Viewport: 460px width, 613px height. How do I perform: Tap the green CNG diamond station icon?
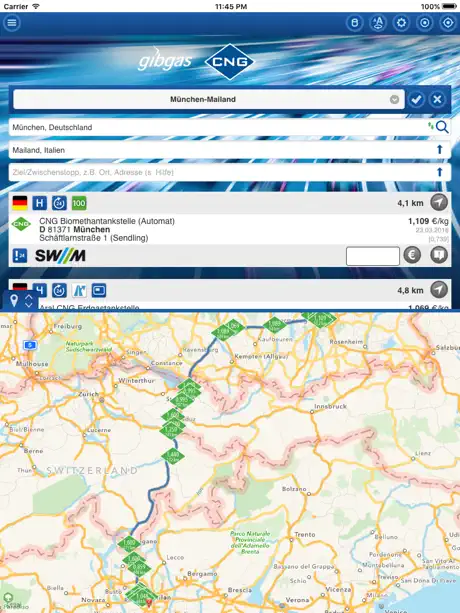pos(21,224)
